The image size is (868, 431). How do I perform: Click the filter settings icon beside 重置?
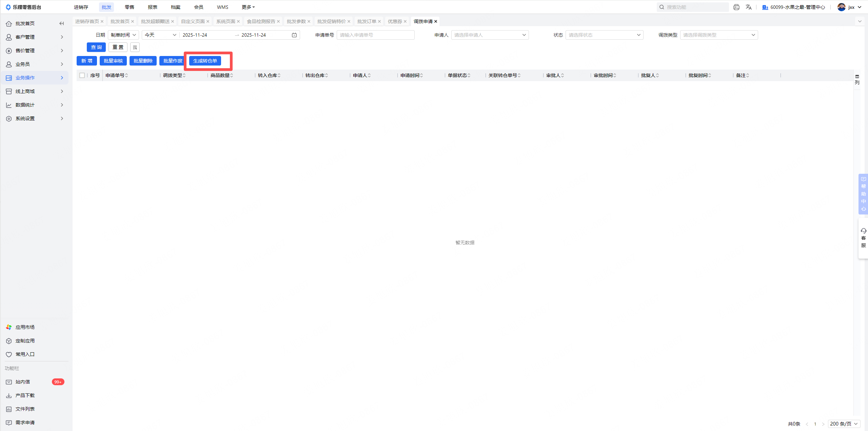135,48
